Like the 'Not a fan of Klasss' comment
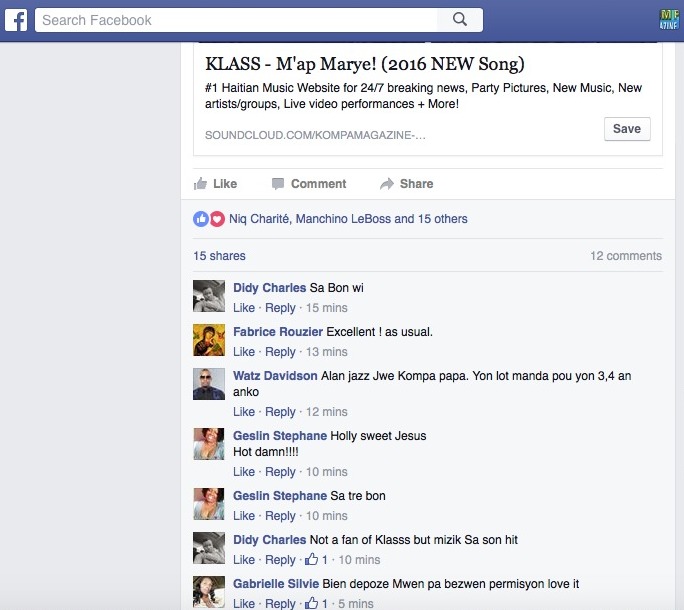The image size is (684, 610). coord(244,560)
